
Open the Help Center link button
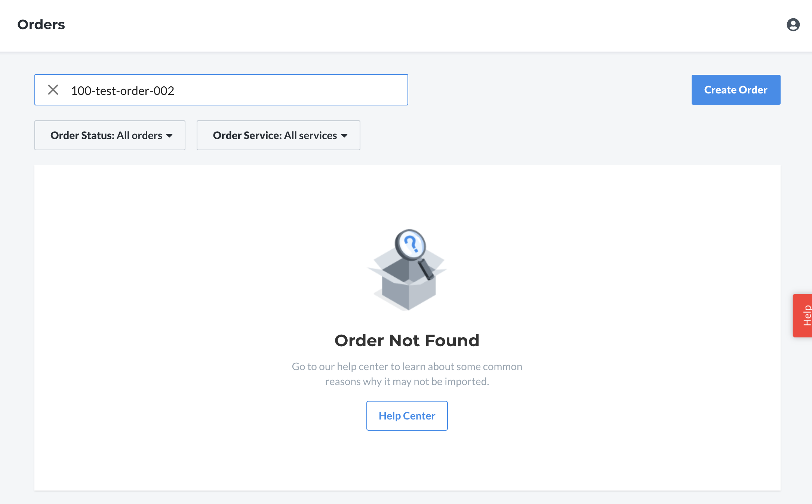pos(407,416)
